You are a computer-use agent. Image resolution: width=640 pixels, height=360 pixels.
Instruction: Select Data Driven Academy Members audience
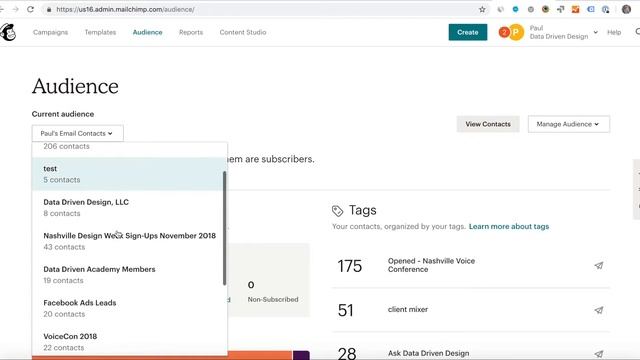click(x=127, y=275)
